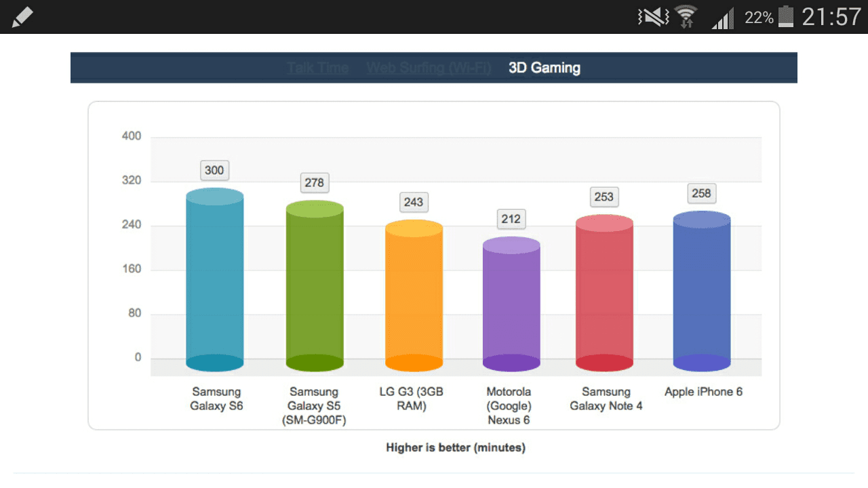Tap the Apple iPhone 6 label
This screenshot has height=488, width=868.
click(703, 392)
